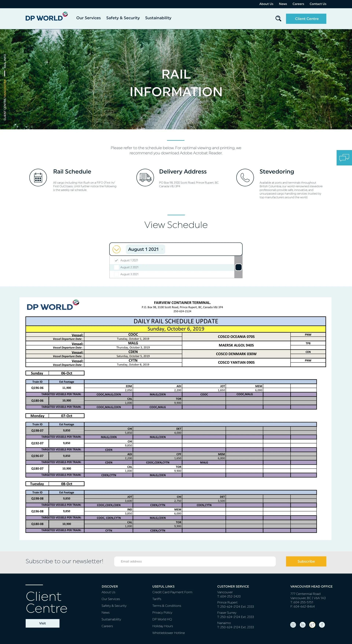
Task: Uncheck the August 1 2021 option
Action: point(116,260)
